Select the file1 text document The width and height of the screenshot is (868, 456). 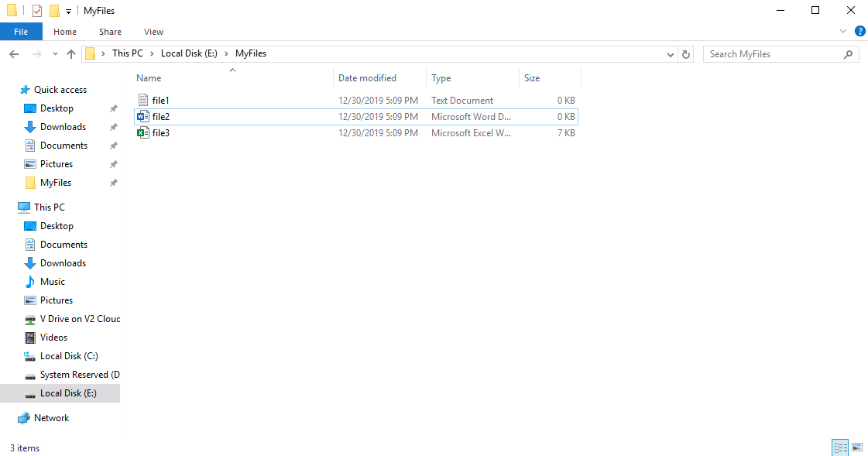pyautogui.click(x=356, y=100)
